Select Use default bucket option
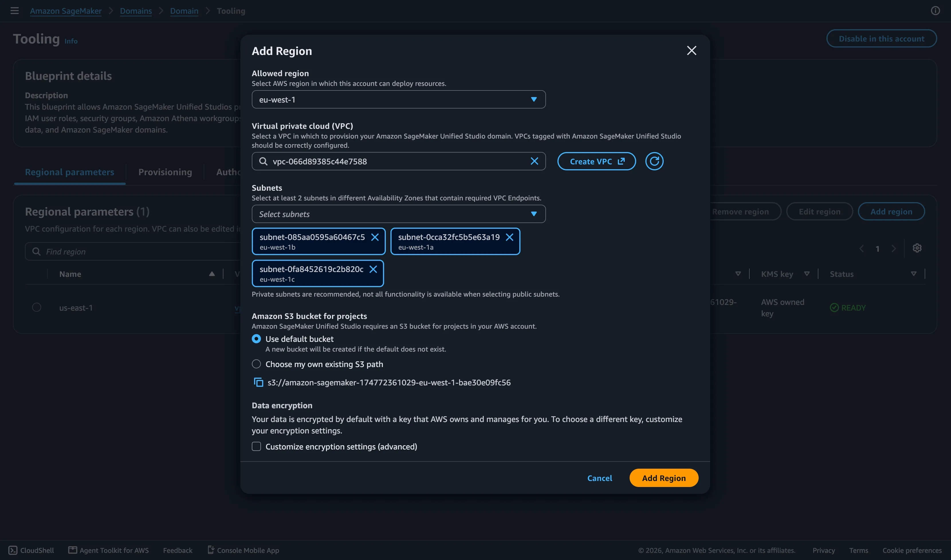The height and width of the screenshot is (560, 951). tap(256, 339)
